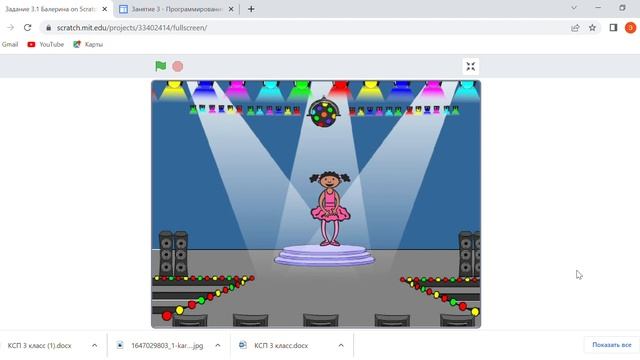This screenshot has width=640, height=360.
Task: Expand options for КСП 3 класс (1).docx download
Action: [94, 346]
